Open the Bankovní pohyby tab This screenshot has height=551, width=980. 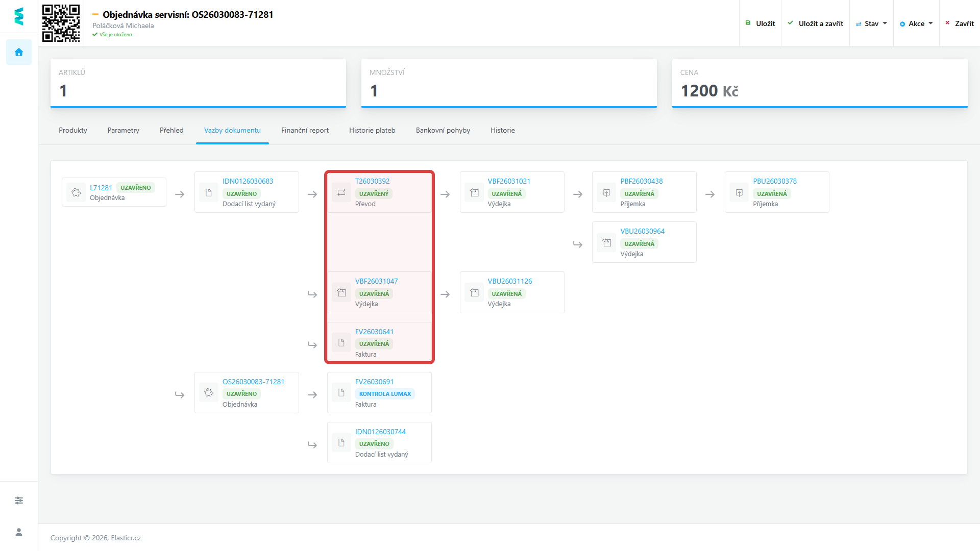click(x=443, y=130)
